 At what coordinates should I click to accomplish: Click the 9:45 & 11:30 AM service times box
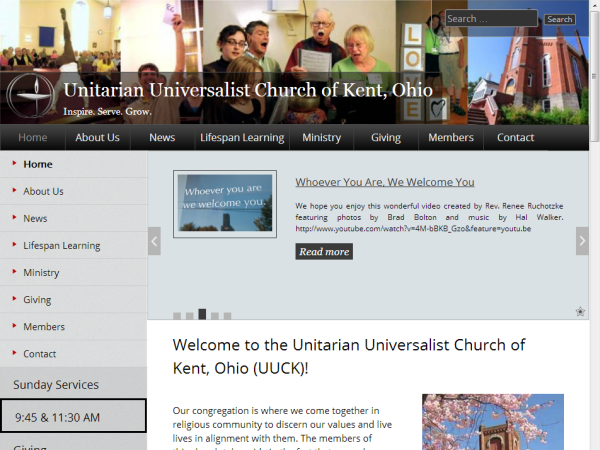73,416
